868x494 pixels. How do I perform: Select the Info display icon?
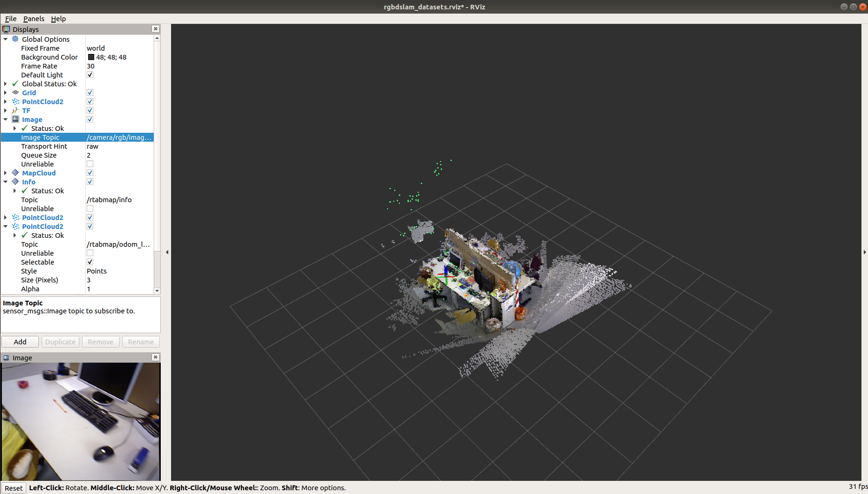click(15, 182)
